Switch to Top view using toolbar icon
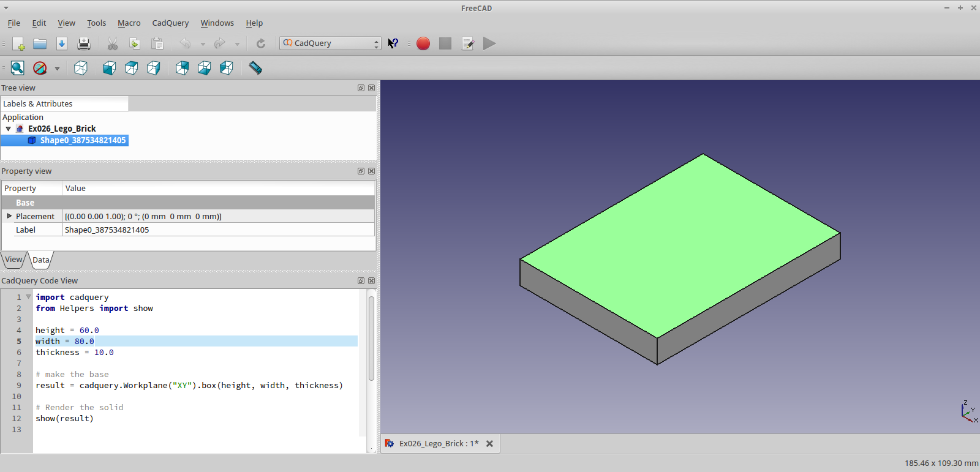Viewport: 980px width, 472px height. [131, 68]
